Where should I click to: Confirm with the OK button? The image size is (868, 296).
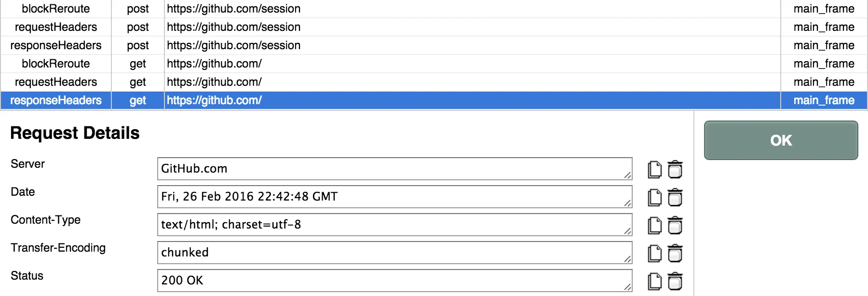tap(781, 140)
